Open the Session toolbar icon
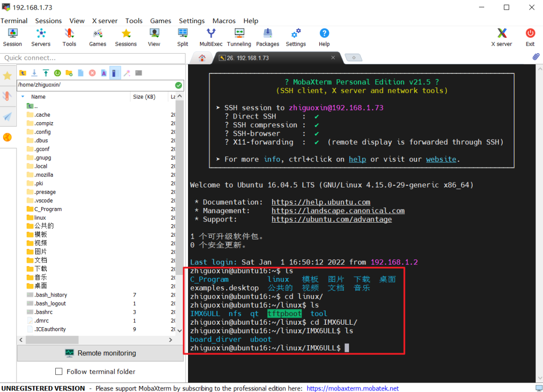The height and width of the screenshot is (392, 543). (x=13, y=37)
